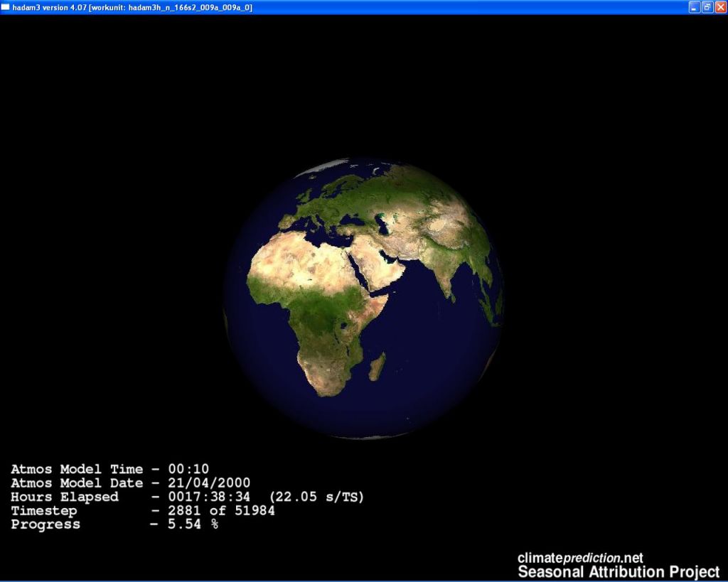Click the Sahara desert on the globe
728x582 pixels.
(299, 263)
